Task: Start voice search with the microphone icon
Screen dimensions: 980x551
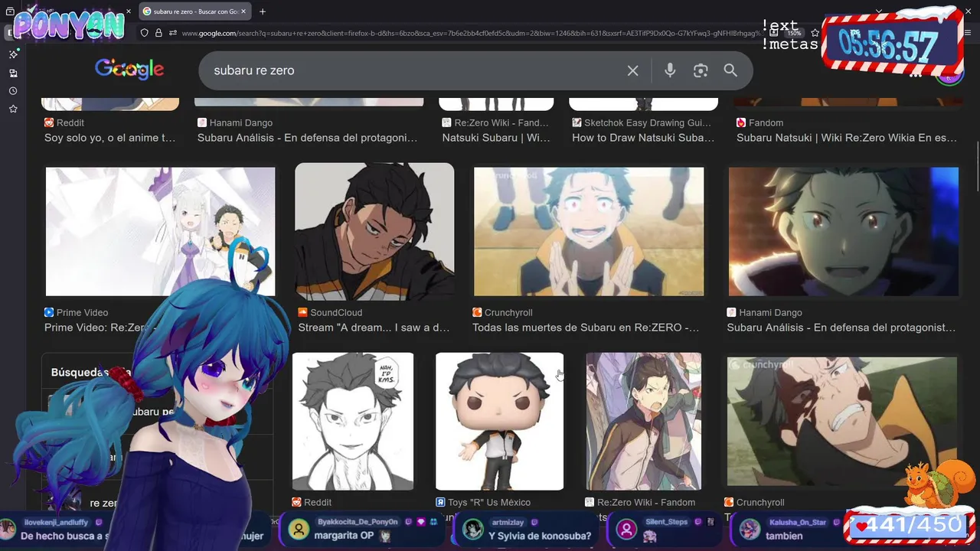Action: tap(670, 70)
